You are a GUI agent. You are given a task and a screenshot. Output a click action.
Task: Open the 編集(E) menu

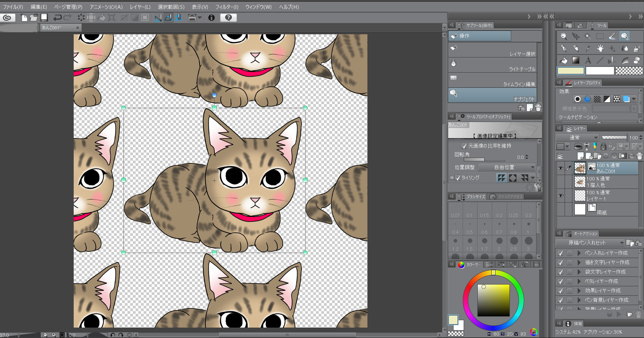click(39, 7)
